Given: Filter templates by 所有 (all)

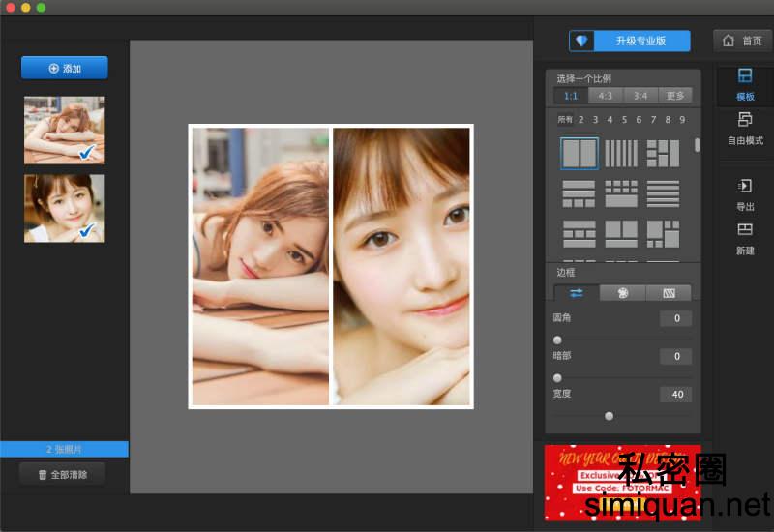Looking at the screenshot, I should (565, 120).
